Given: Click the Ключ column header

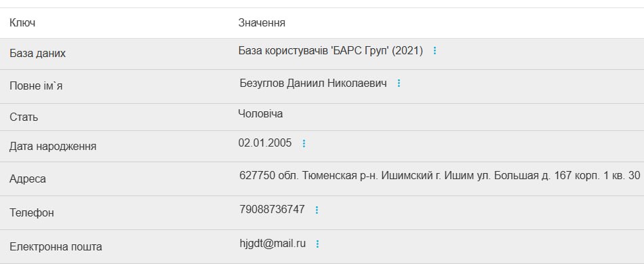Looking at the screenshot, I should pos(22,22).
